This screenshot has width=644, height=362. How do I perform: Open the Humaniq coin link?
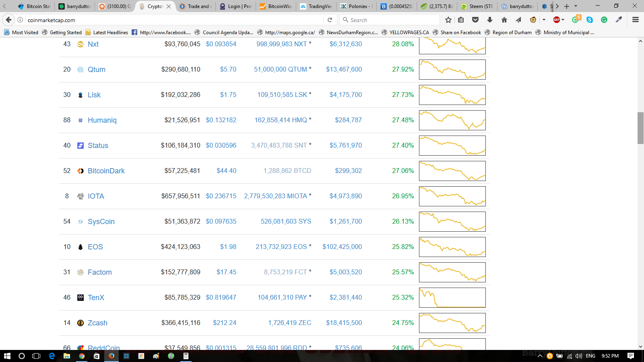pos(102,120)
